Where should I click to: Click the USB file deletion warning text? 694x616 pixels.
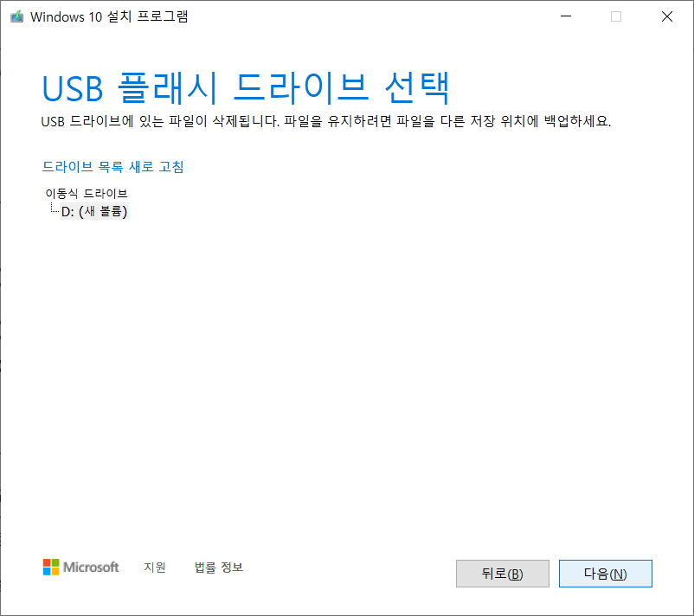325,121
